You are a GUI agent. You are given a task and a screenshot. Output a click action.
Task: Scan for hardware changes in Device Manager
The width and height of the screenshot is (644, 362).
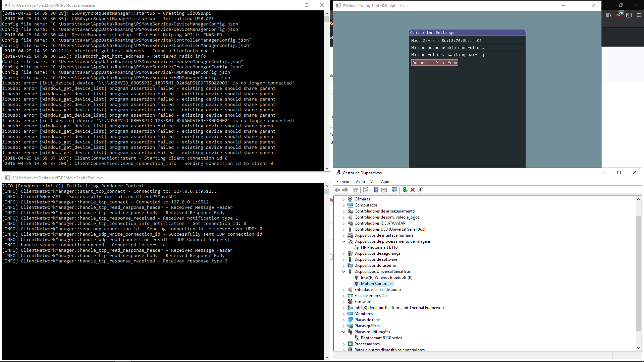click(x=394, y=190)
